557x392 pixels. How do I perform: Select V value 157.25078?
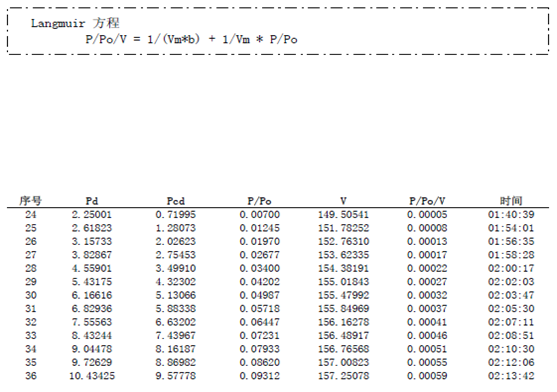(x=343, y=376)
